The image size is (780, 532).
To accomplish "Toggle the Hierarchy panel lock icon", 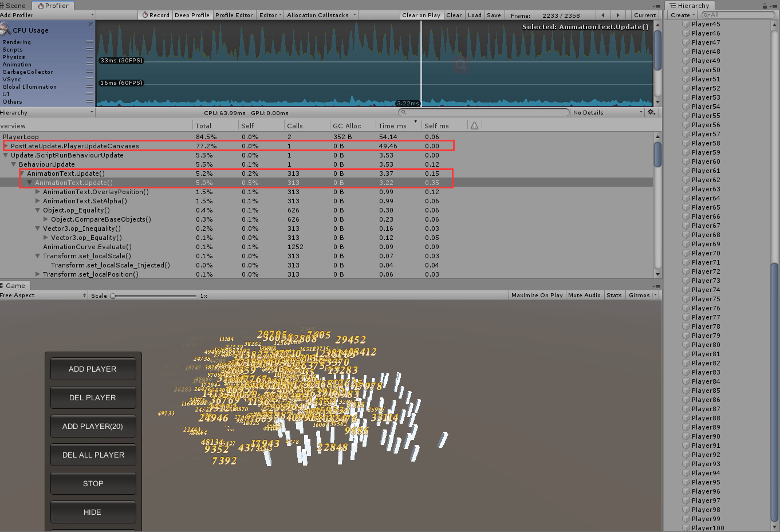I will [765, 6].
